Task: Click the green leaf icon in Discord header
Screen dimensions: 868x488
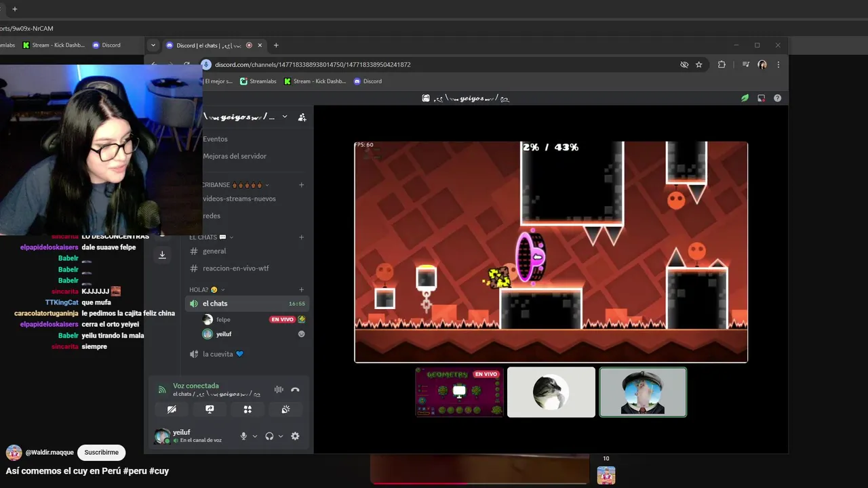Action: (x=745, y=98)
